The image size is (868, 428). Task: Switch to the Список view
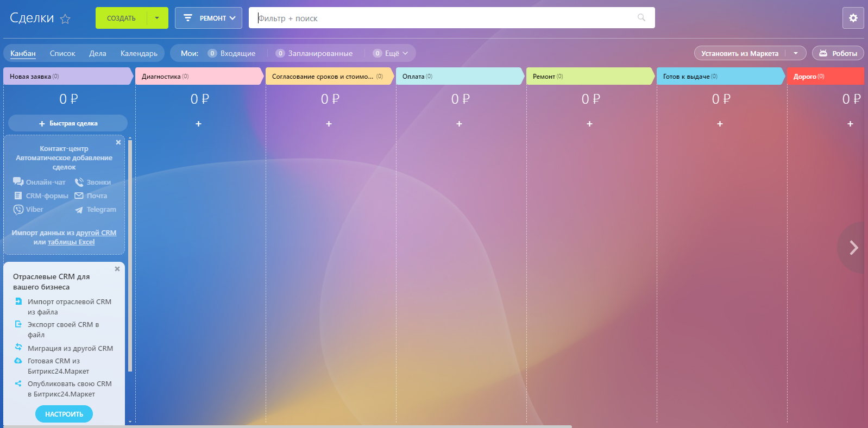pyautogui.click(x=62, y=53)
